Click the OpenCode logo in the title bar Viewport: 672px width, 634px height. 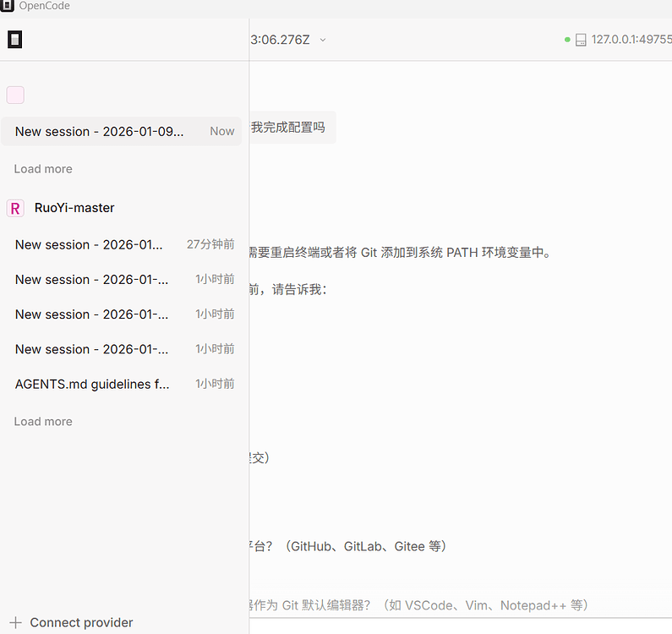click(x=7, y=6)
